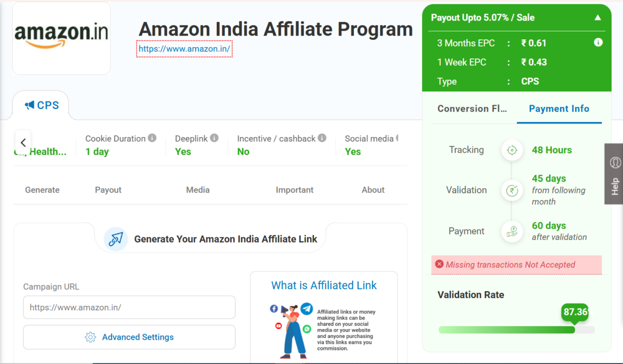
Task: Focus the Campaign URL input field
Action: pos(129,307)
